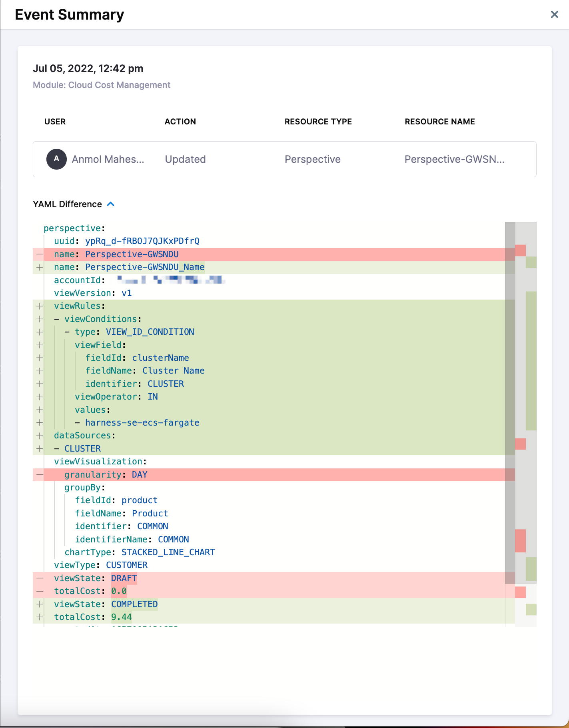Click the uuid value ypRq_d-fRBOJ7QJKxPDfrQ
Viewport: 569px width, 728px height.
tap(142, 241)
